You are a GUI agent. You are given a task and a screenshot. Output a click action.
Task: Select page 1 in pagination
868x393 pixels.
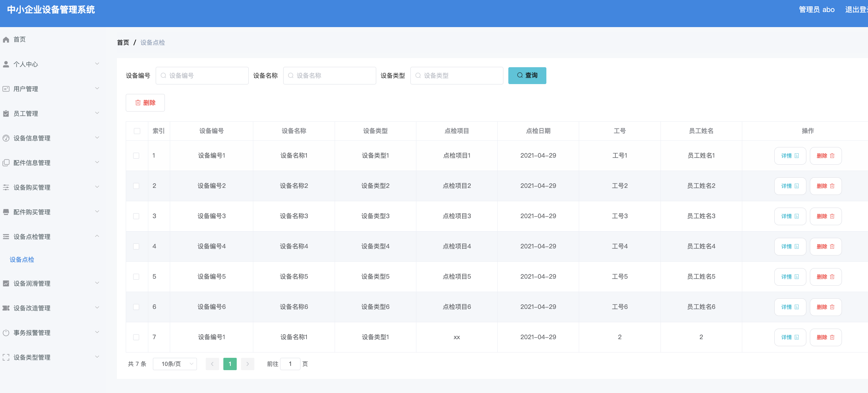(230, 364)
